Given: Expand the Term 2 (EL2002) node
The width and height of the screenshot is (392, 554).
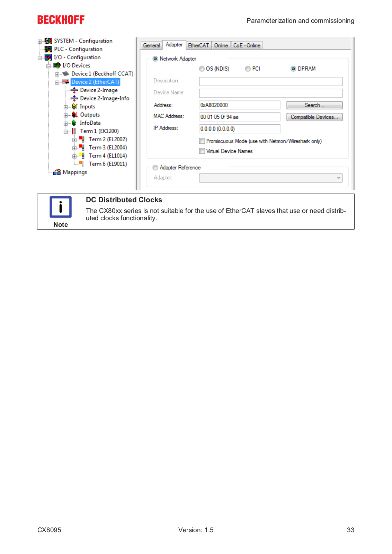Looking at the screenshot, I should [x=74, y=140].
